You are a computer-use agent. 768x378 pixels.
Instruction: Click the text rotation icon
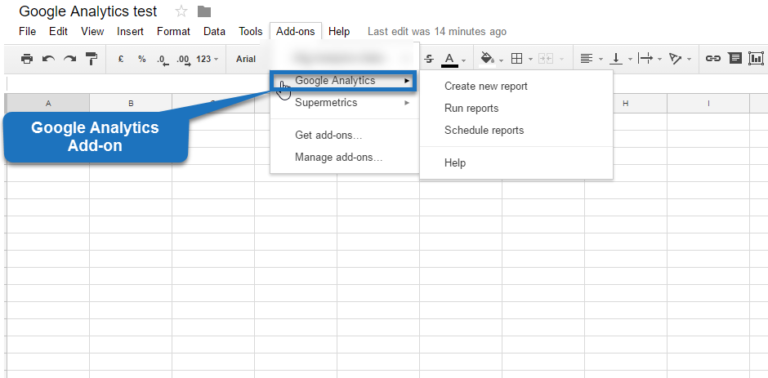[675, 59]
